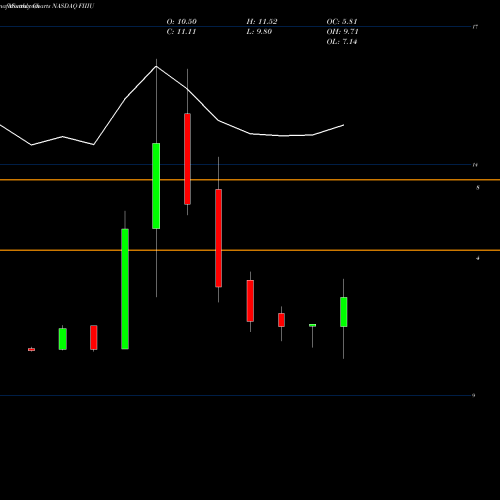
Task: Select the tallest green candlestick body
Action: pyautogui.click(x=125, y=289)
